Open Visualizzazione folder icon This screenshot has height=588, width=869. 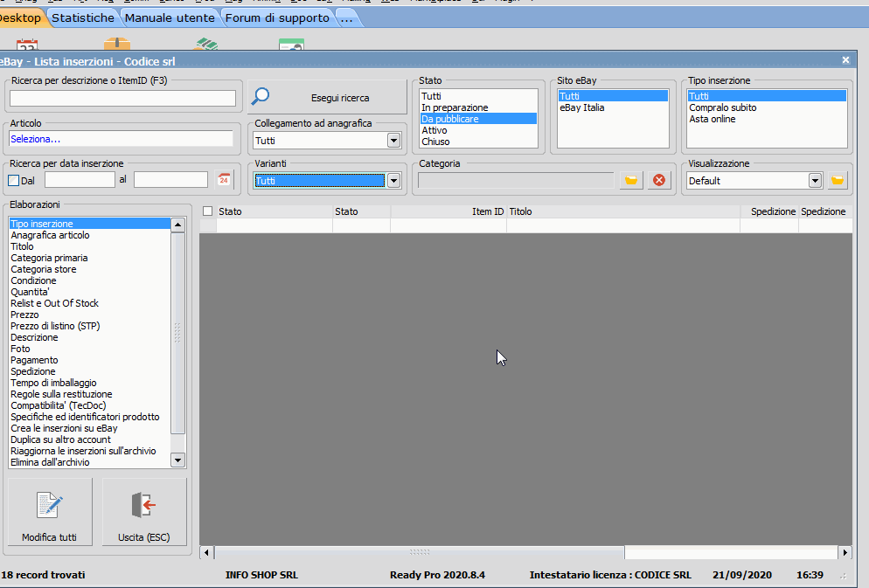coord(838,180)
